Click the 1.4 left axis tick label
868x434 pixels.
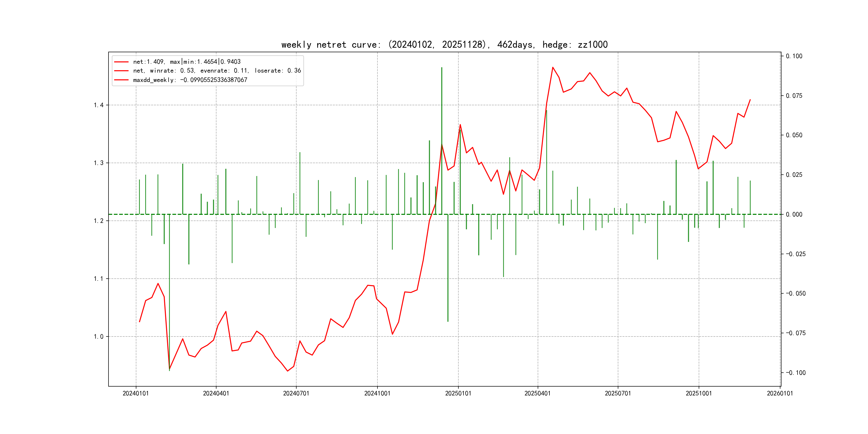tap(98, 105)
